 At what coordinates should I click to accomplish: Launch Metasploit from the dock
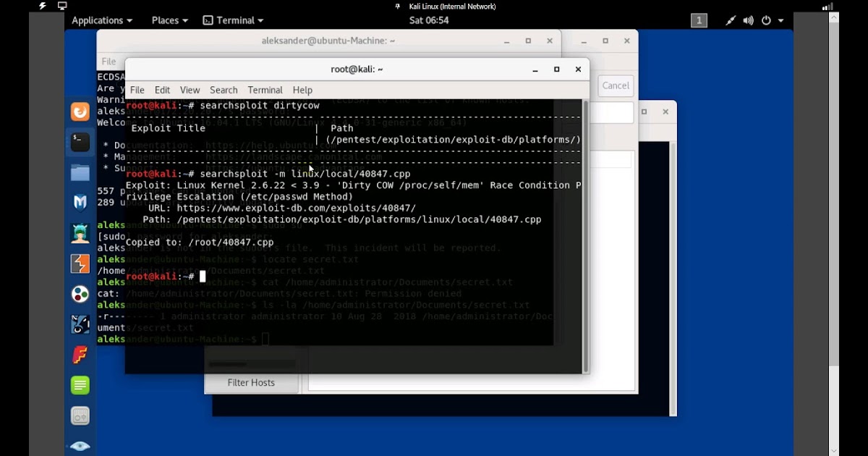tap(80, 203)
